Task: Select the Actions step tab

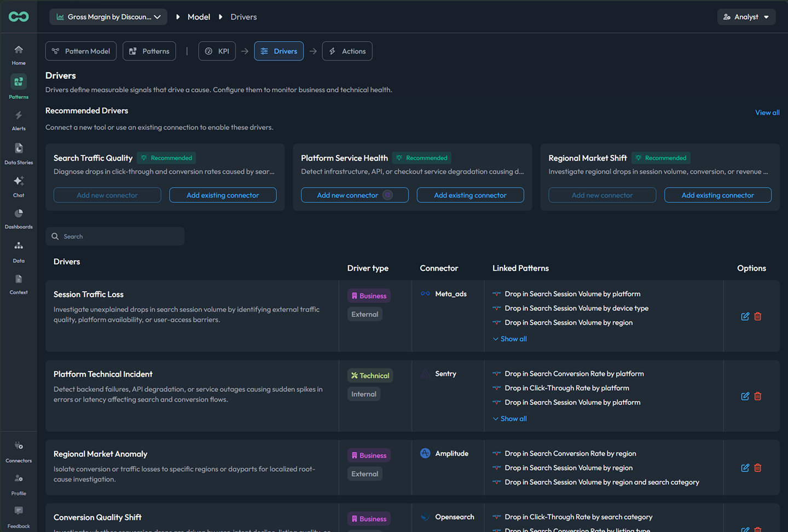Action: [x=347, y=51]
